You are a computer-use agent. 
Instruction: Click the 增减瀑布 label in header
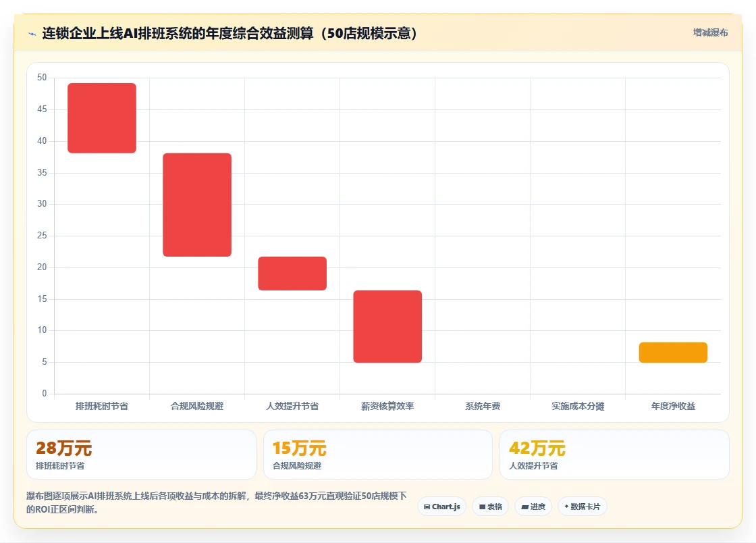pos(710,33)
